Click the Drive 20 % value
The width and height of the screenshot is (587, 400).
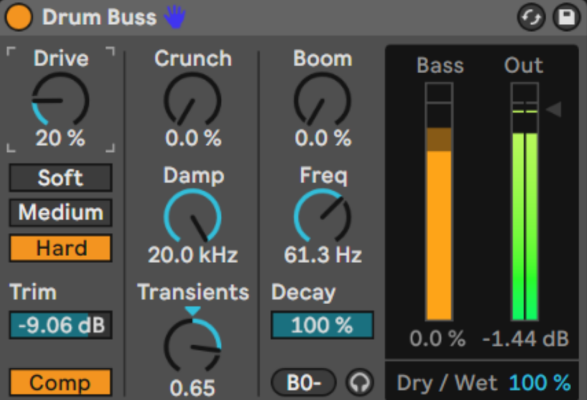coord(60,138)
